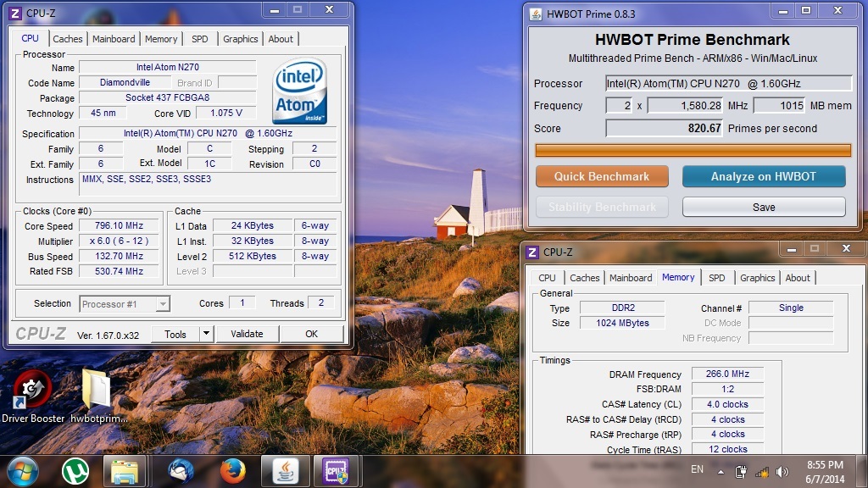
Task: Click the CAS# Latency value 4.0 clocks
Action: click(x=727, y=404)
